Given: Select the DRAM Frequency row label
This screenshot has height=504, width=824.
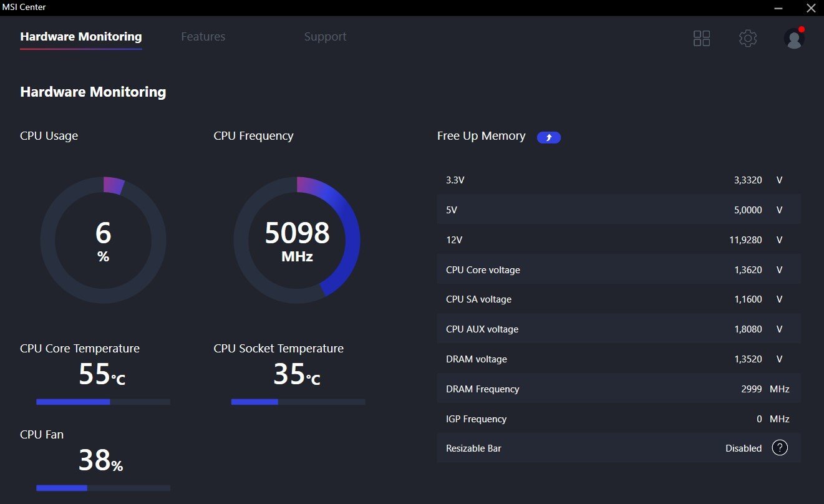Looking at the screenshot, I should (x=483, y=389).
